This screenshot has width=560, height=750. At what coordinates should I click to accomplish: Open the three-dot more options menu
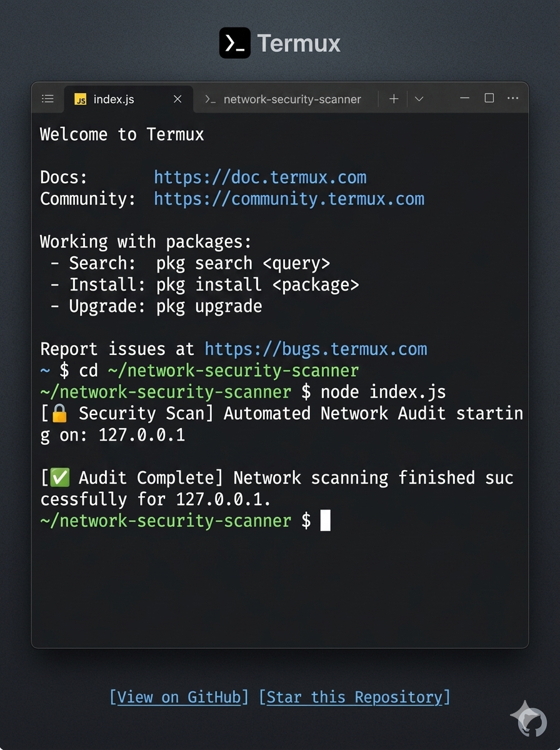click(513, 98)
